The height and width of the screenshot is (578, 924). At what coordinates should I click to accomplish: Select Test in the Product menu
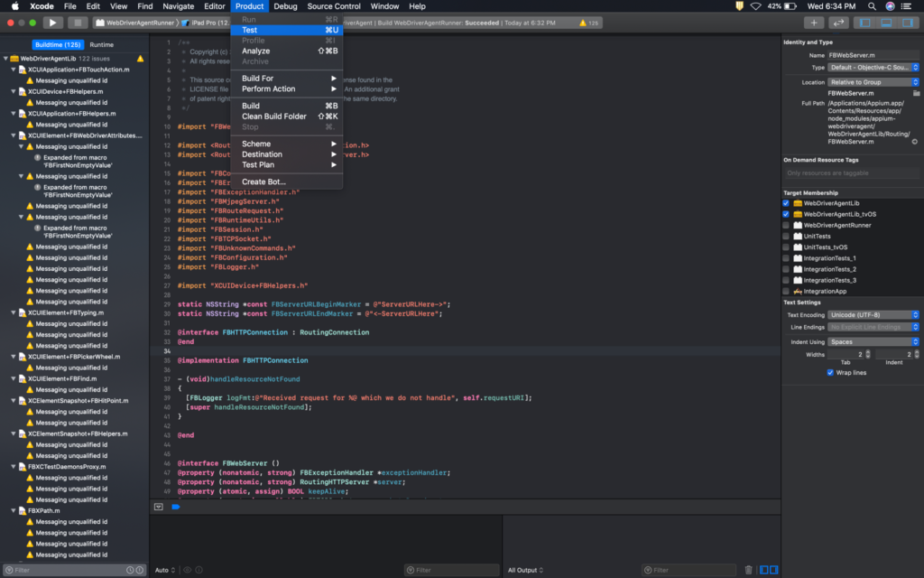click(286, 30)
